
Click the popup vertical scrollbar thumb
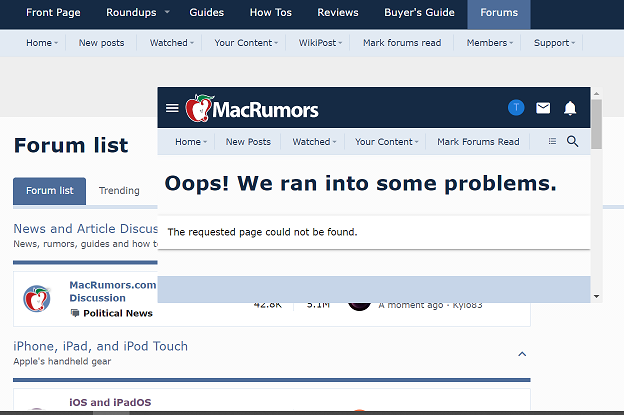point(596,124)
